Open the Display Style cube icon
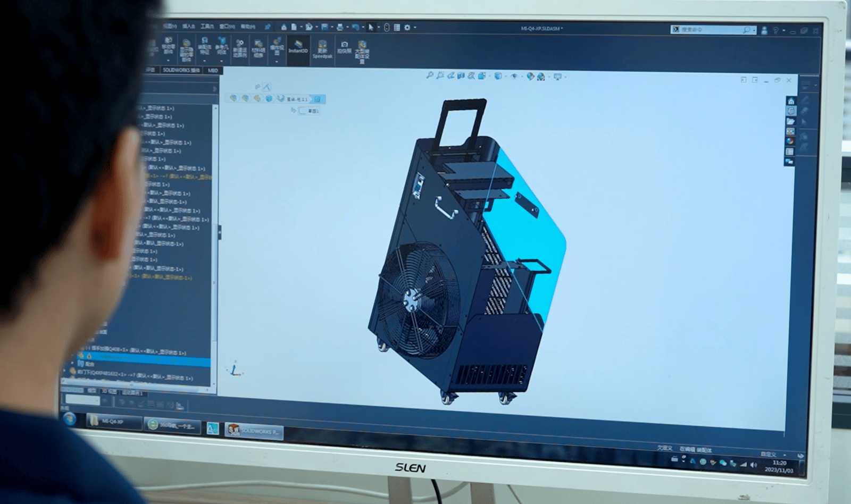This screenshot has width=851, height=504. coord(498,76)
